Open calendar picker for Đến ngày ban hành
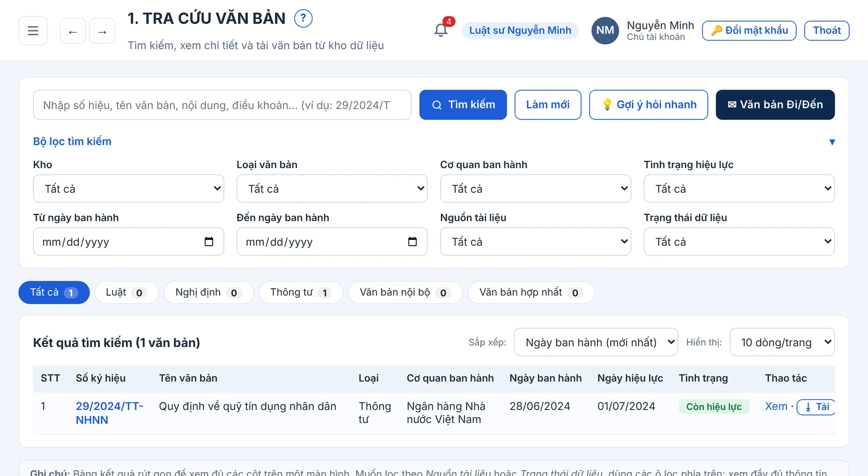This screenshot has width=868, height=476. point(412,241)
